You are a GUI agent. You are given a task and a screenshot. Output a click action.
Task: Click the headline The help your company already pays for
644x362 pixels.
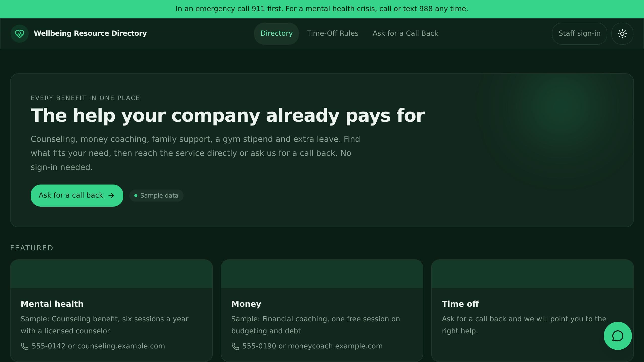point(228,115)
